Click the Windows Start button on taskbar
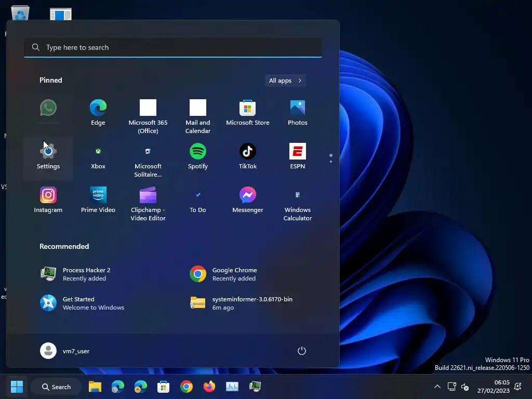 17,387
